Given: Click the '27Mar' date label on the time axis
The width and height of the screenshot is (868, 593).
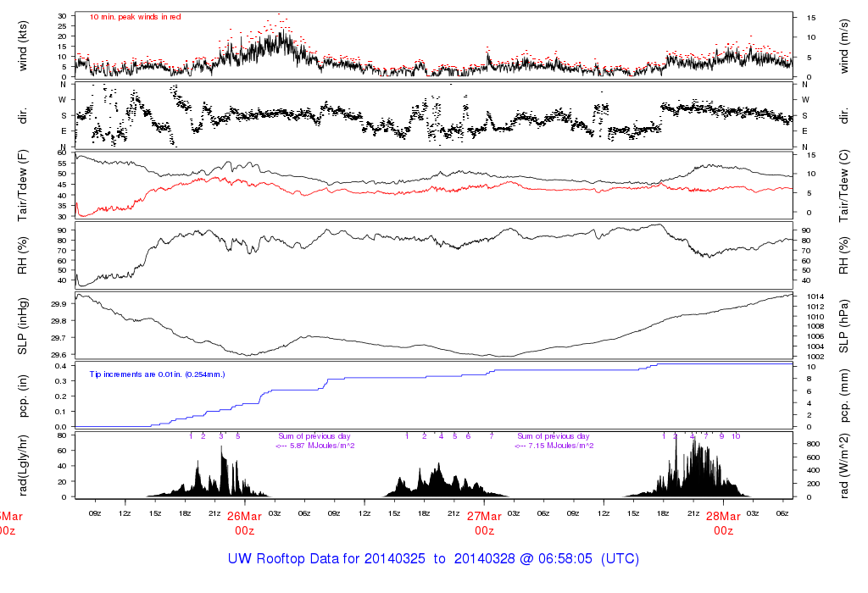Looking at the screenshot, I should click(x=484, y=517).
